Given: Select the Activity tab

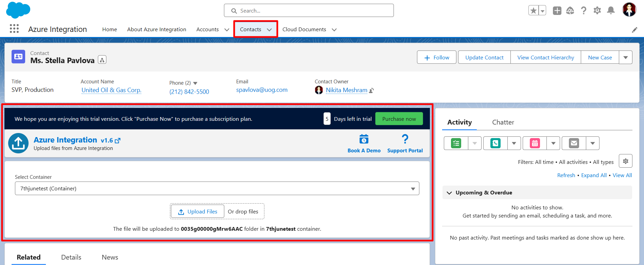Looking at the screenshot, I should [x=459, y=122].
